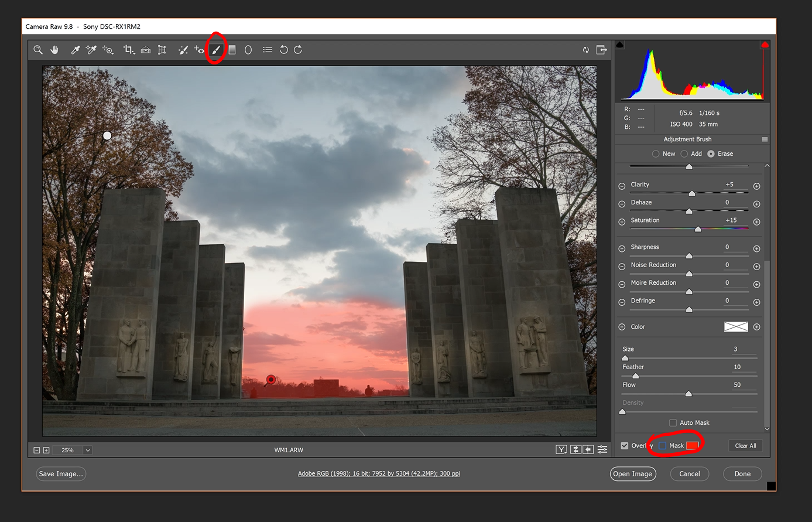Increase Sharpness with the plus button
This screenshot has width=812, height=522.
(756, 249)
